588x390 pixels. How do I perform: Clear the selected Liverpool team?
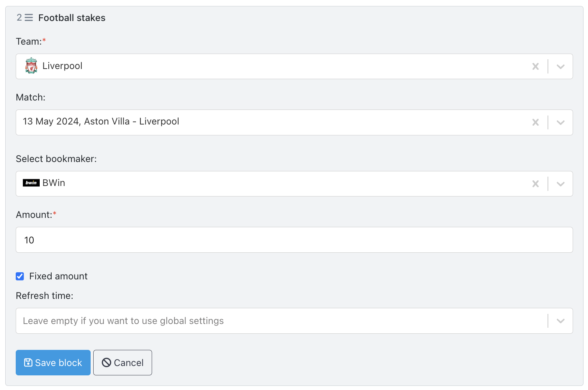pos(536,66)
